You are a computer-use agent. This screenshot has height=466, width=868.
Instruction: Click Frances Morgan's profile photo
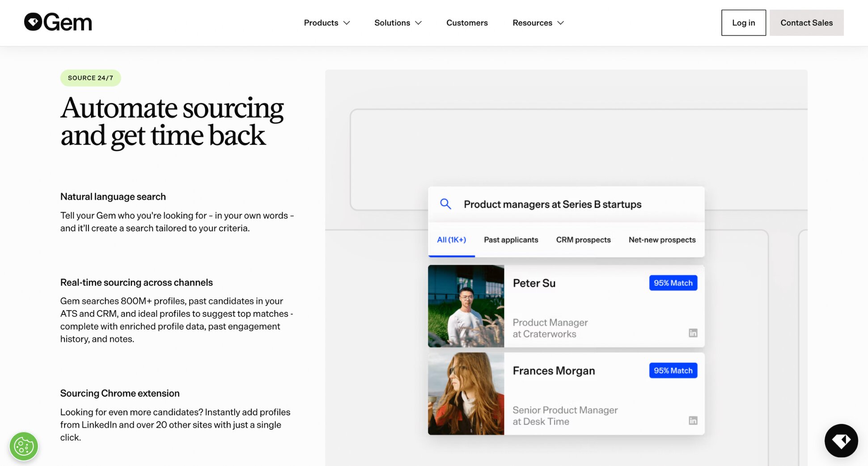466,394
